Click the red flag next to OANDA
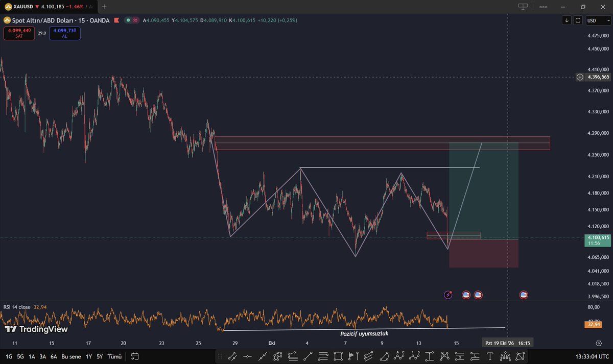This screenshot has height=364, width=613. (117, 20)
